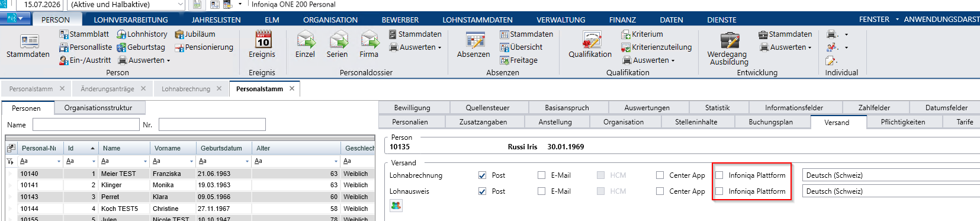The image size is (980, 221).
Task: Open the FENSTER dropdown menu
Action: click(879, 20)
